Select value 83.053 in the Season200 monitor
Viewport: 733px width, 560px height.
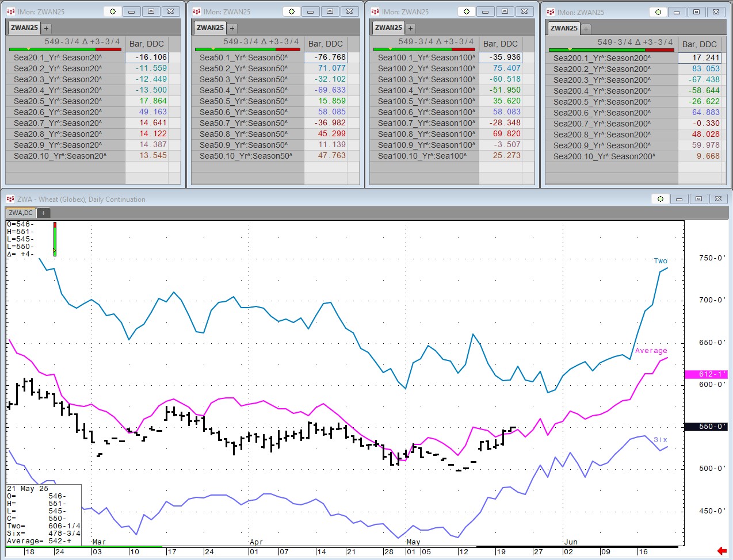[x=705, y=68]
